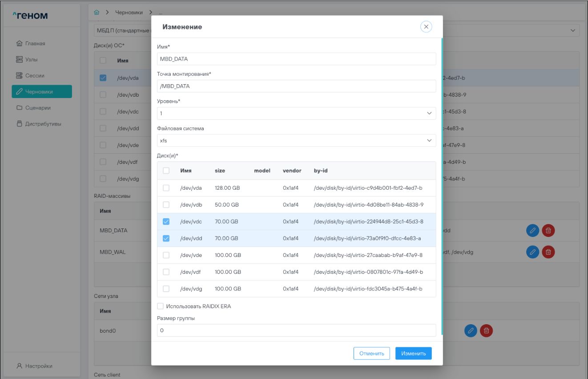Click red delete icon for MBD_WAL array
This screenshot has height=379, width=588.
click(548, 252)
